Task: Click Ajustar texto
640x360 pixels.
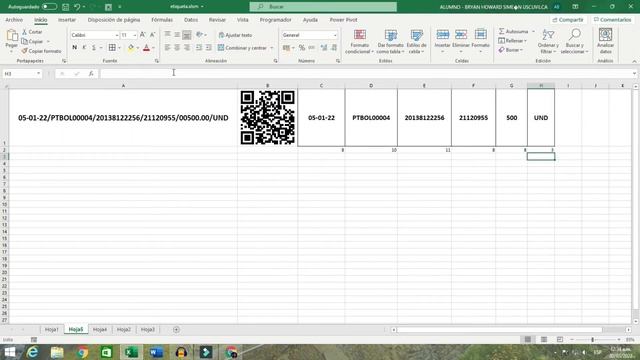Action: (x=236, y=35)
